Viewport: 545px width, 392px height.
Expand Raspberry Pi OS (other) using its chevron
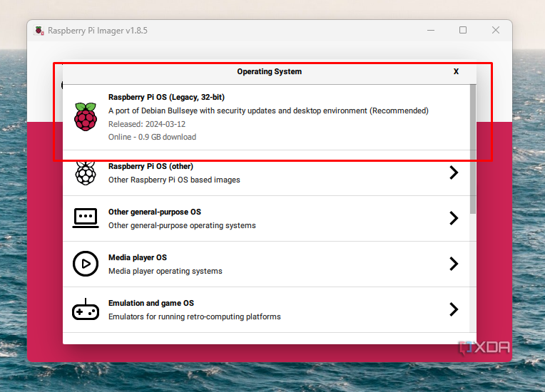[x=453, y=172]
